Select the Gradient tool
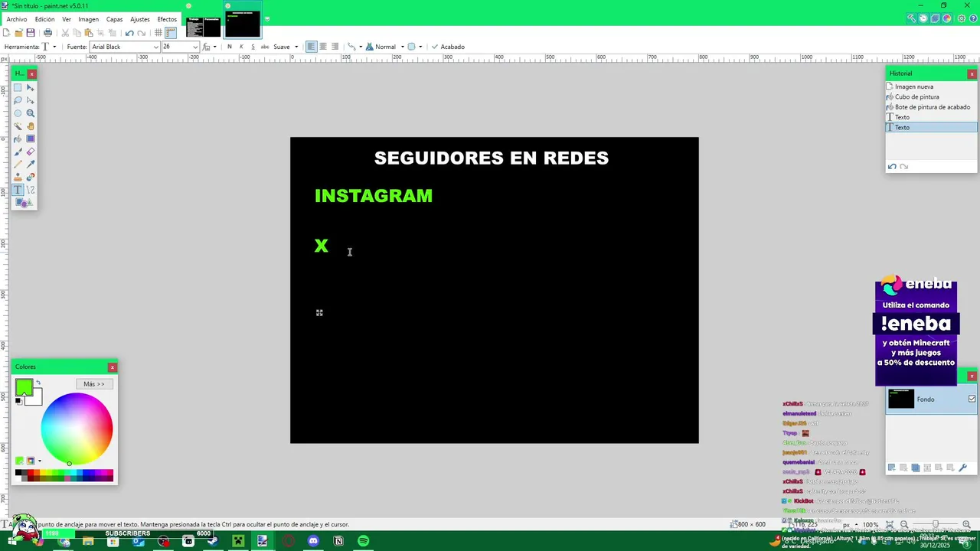Viewport: 980px width, 551px height. [31, 139]
